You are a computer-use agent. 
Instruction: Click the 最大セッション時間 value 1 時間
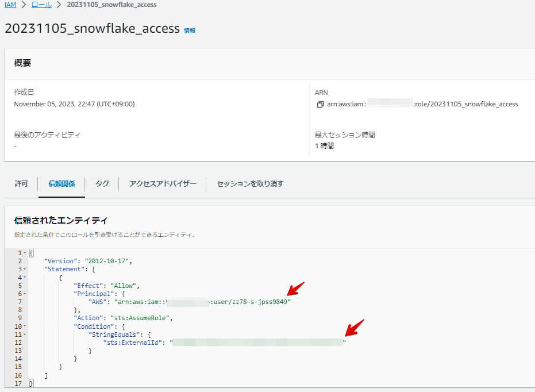[x=325, y=146]
